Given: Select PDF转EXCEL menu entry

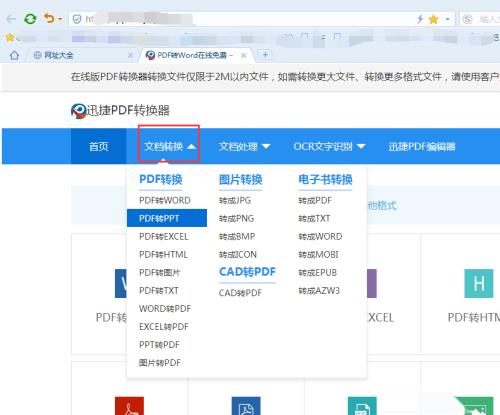Looking at the screenshot, I should pyautogui.click(x=164, y=236).
